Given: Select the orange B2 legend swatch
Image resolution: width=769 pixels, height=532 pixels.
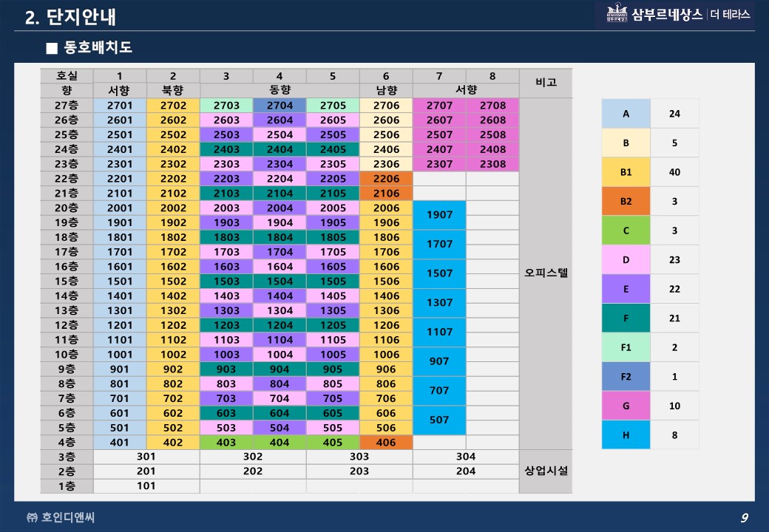Looking at the screenshot, I should coord(626,201).
